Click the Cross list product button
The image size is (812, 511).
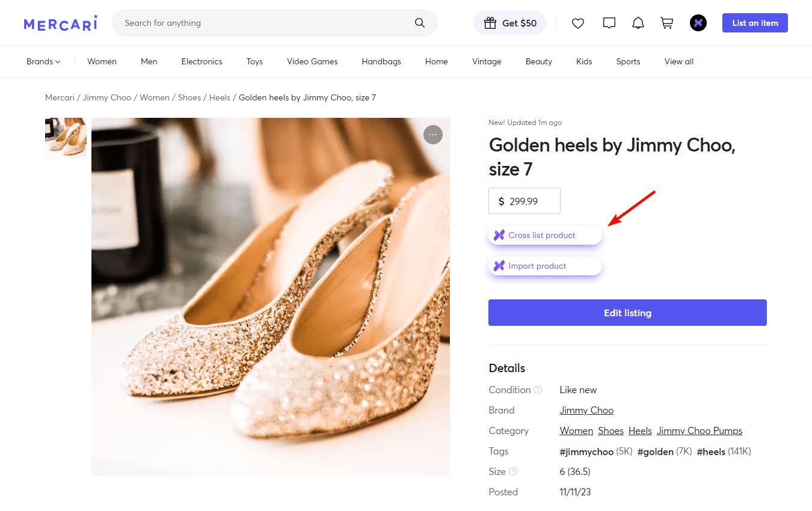pyautogui.click(x=545, y=235)
